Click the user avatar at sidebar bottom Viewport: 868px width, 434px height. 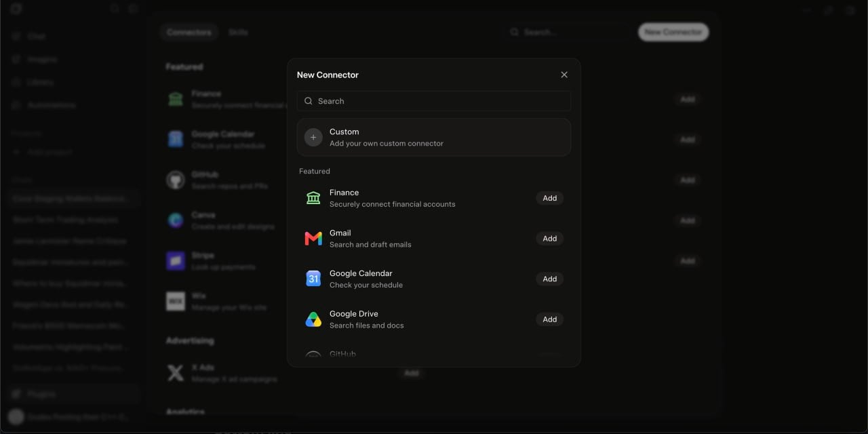tap(16, 417)
